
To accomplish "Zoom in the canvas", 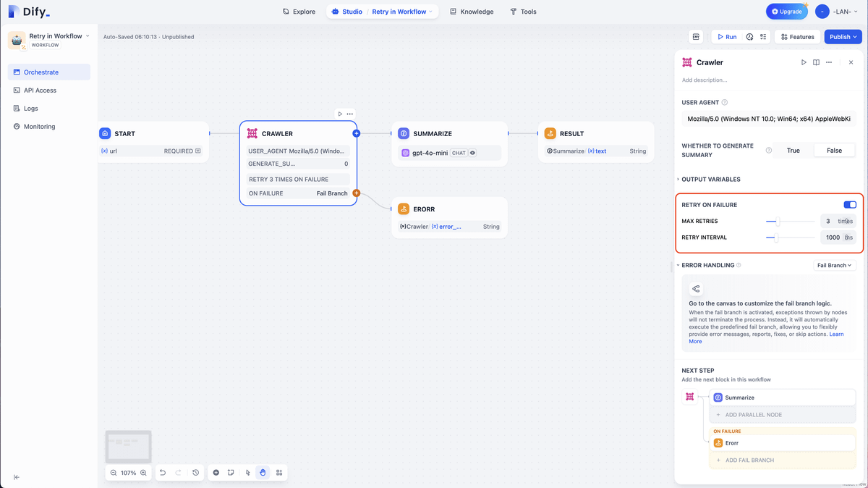I will (x=143, y=473).
